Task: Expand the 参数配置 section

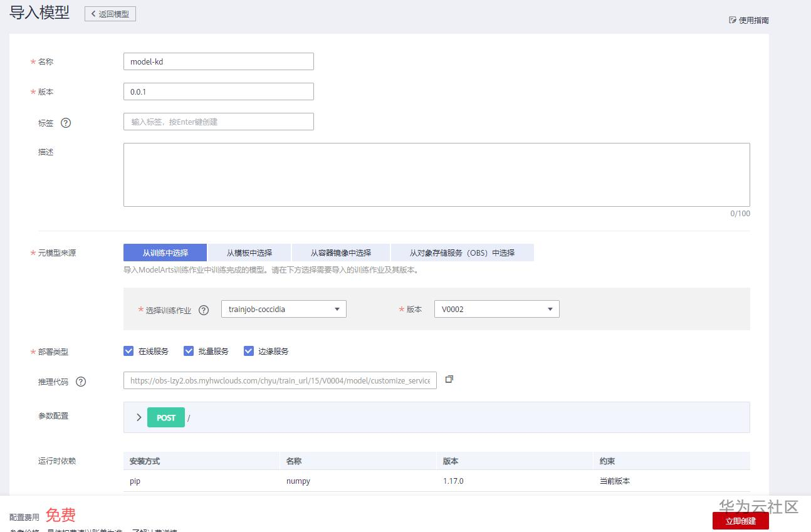Action: coord(138,417)
